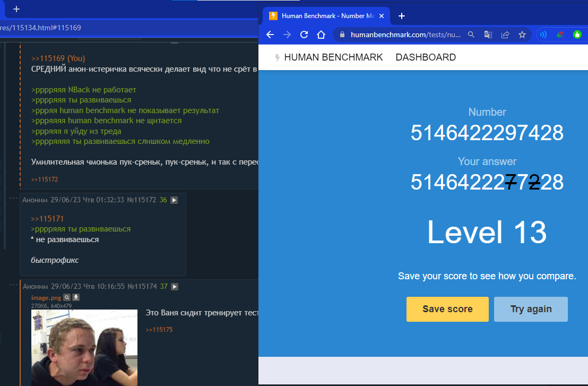Click post number №115174
The image size is (588, 386).
142,287
